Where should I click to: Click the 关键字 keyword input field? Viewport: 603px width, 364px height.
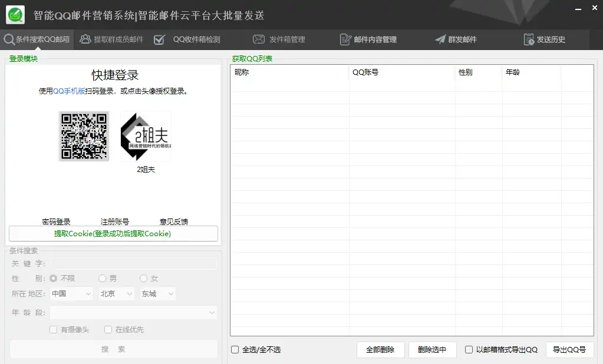click(x=133, y=264)
